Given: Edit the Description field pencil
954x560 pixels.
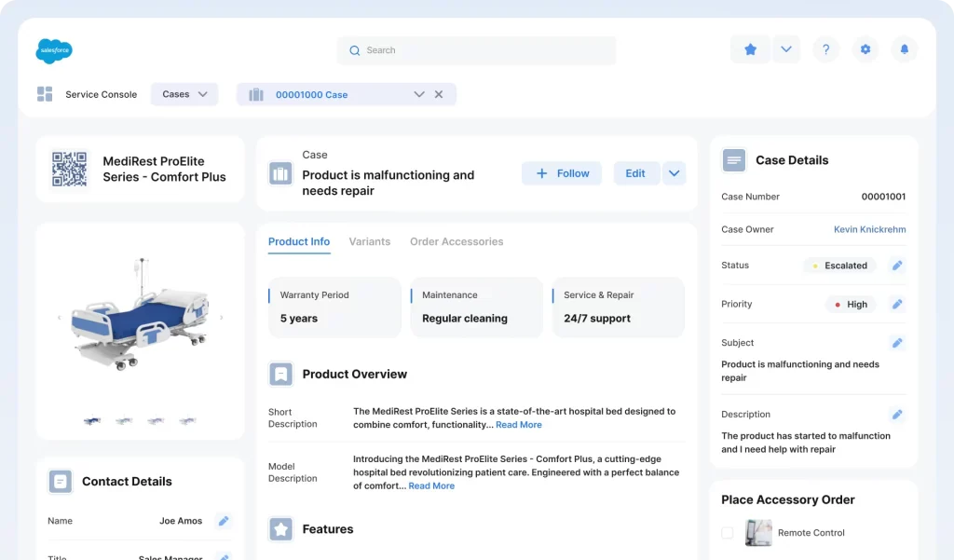Looking at the screenshot, I should (x=897, y=415).
